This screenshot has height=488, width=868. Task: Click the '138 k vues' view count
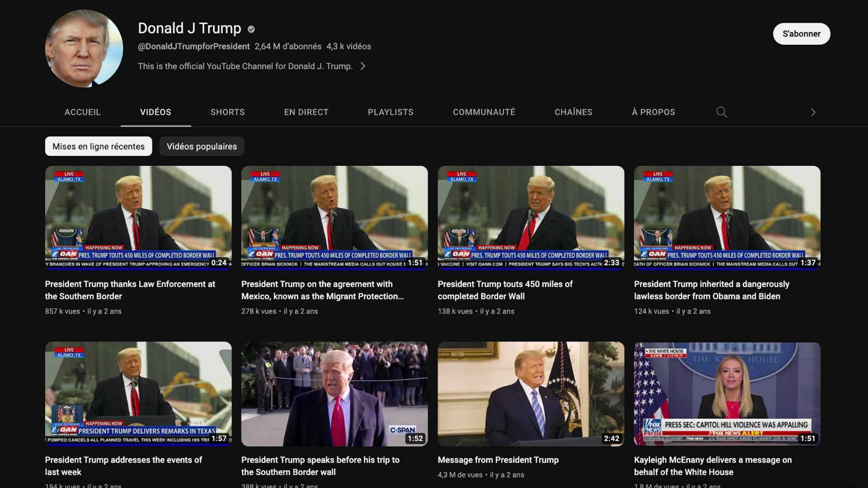click(x=455, y=311)
